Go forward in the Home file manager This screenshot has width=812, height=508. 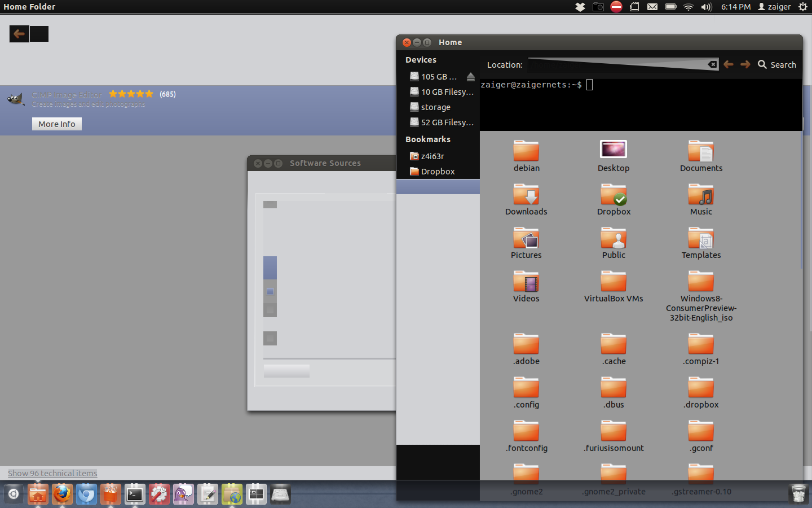point(745,64)
